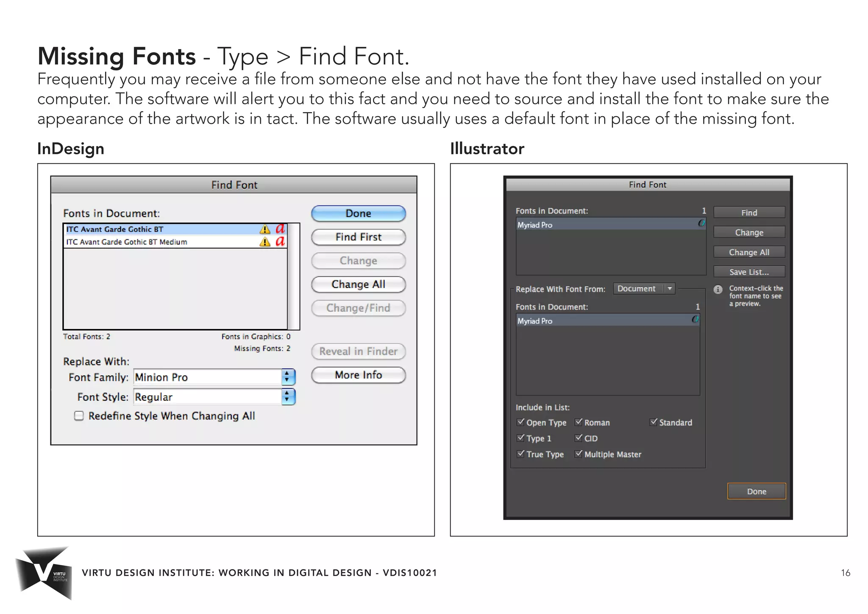Click OpenType icon on lower Myriad Pro row in Illustrator

point(695,319)
